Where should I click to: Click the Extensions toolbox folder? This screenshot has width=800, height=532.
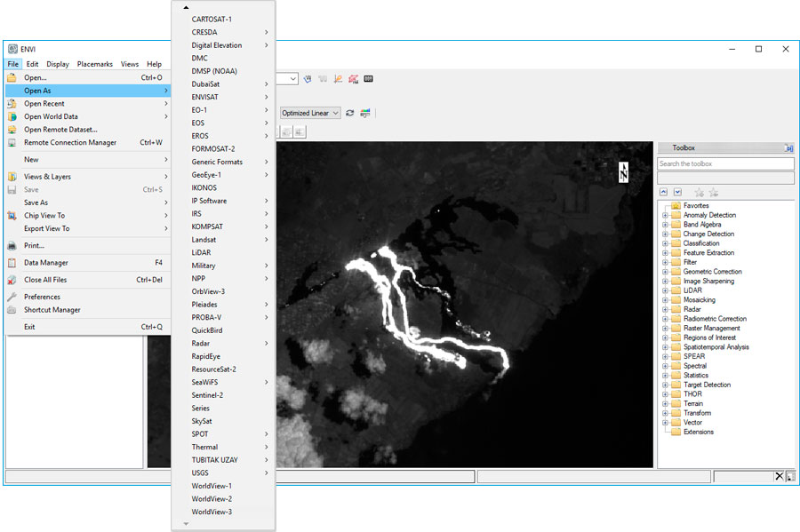pyautogui.click(x=692, y=433)
